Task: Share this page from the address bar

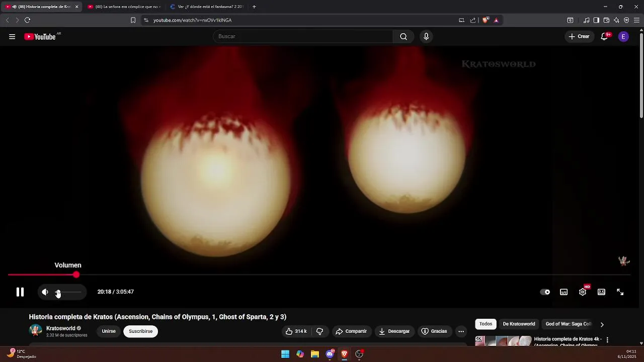Action: tap(473, 20)
